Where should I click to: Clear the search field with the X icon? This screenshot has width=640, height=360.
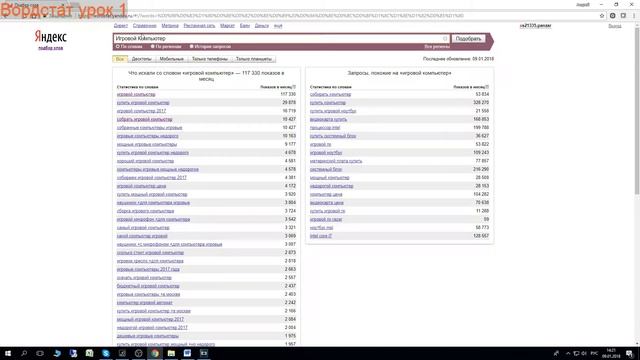click(x=445, y=38)
